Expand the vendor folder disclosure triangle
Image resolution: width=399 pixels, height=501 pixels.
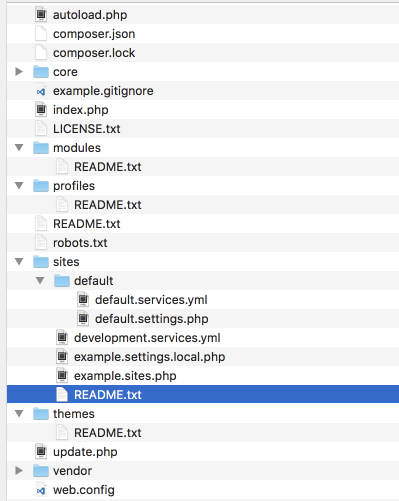coord(19,470)
